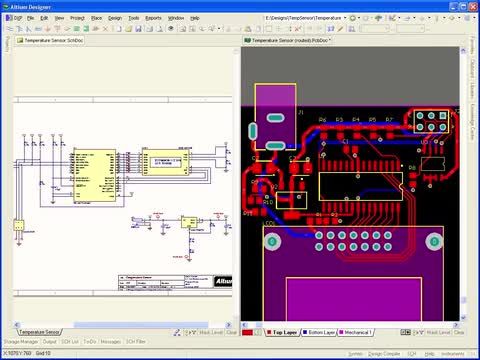Expand the dropdown arrow after zoom icons

pos(219,29)
